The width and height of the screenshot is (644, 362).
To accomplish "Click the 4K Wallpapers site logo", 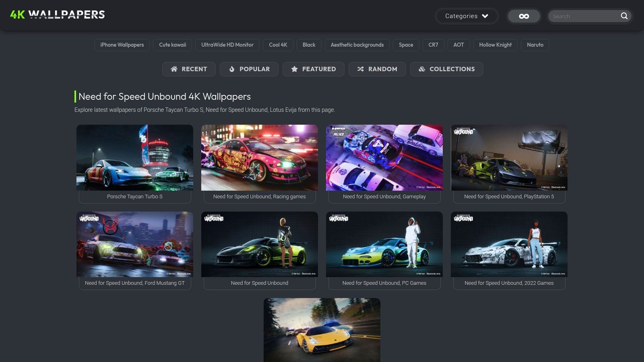I will [58, 15].
